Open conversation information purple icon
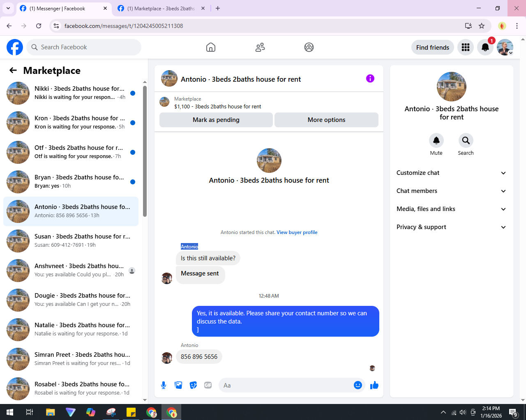 (x=370, y=78)
